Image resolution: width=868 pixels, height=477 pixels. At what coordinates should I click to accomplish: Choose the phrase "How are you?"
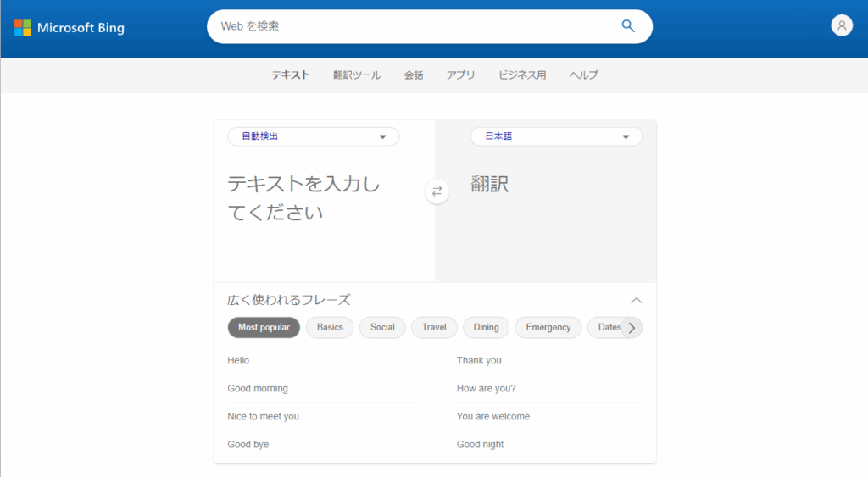click(x=486, y=389)
